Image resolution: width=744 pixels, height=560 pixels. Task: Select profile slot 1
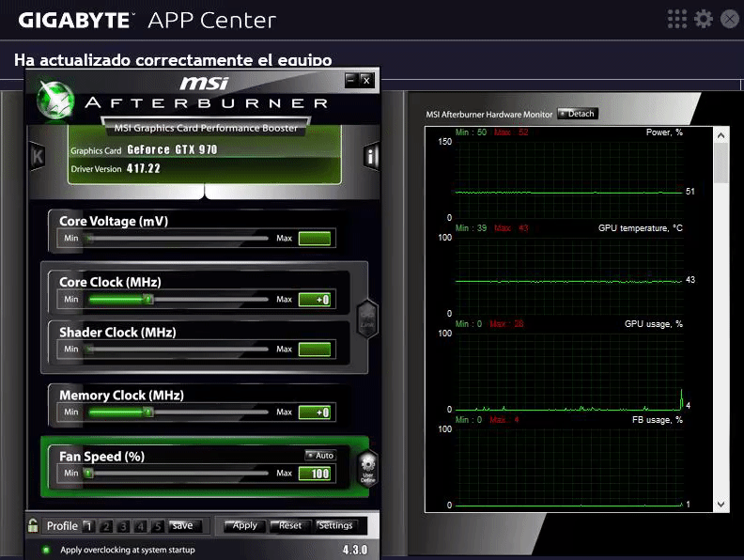(88, 526)
